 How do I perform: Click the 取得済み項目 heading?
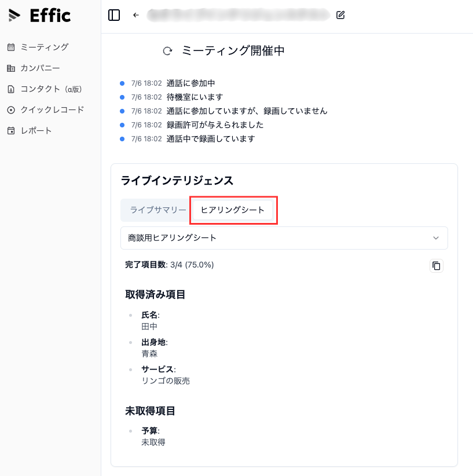155,295
